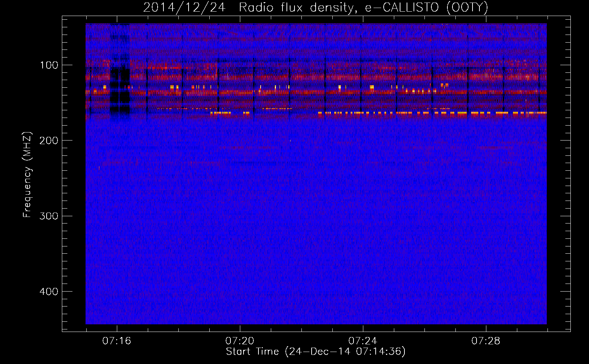The height and width of the screenshot is (364, 589).
Task: Select the 400 frequency tick label
Action: [49, 292]
